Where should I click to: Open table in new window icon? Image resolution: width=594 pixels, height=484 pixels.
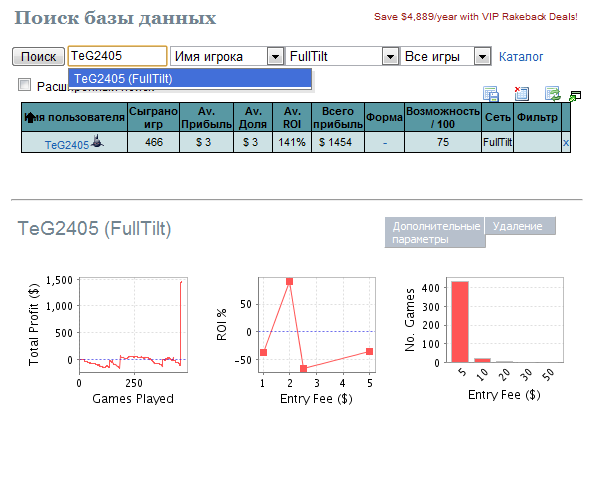point(575,96)
